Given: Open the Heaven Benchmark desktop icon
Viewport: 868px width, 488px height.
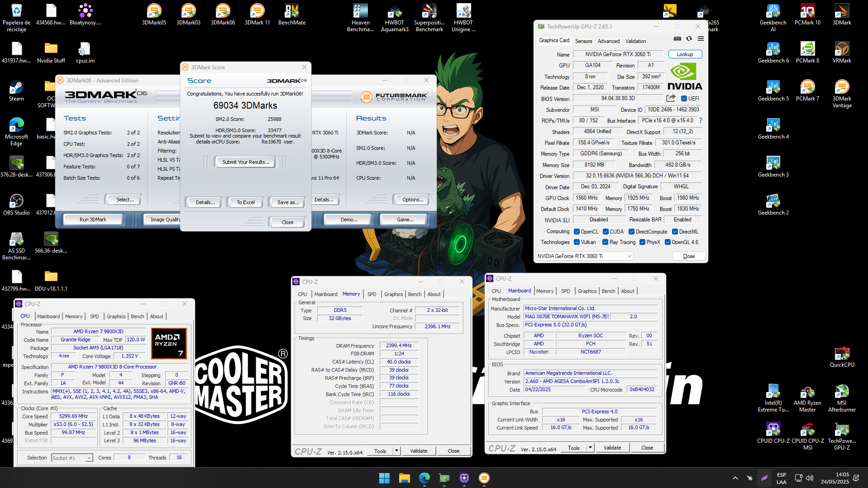Looking at the screenshot, I should [x=360, y=18].
